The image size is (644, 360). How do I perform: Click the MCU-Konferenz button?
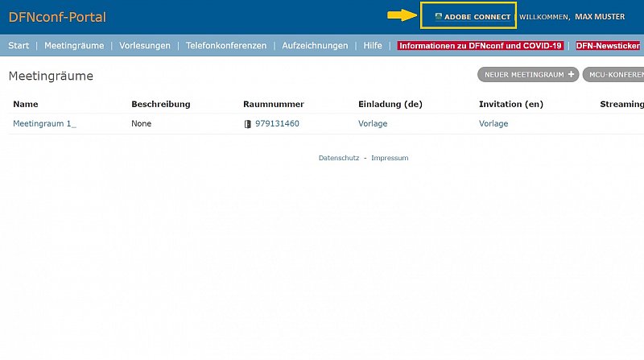click(x=613, y=74)
